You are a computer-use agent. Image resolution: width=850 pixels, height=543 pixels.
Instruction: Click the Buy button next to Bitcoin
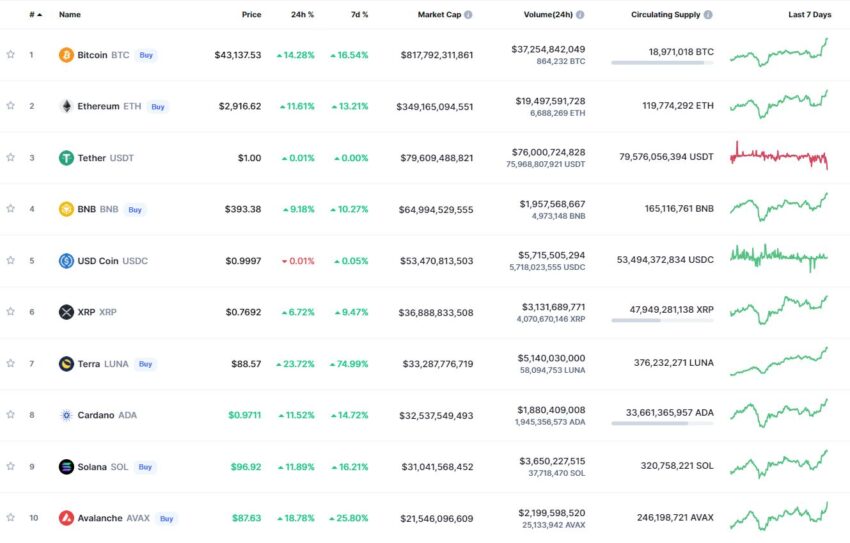pos(146,55)
